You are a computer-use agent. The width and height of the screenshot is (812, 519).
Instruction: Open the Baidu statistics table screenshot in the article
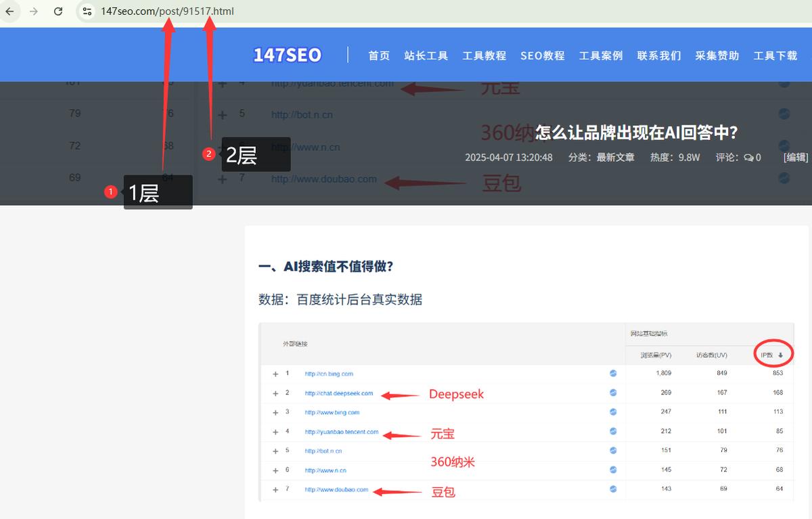coord(526,412)
